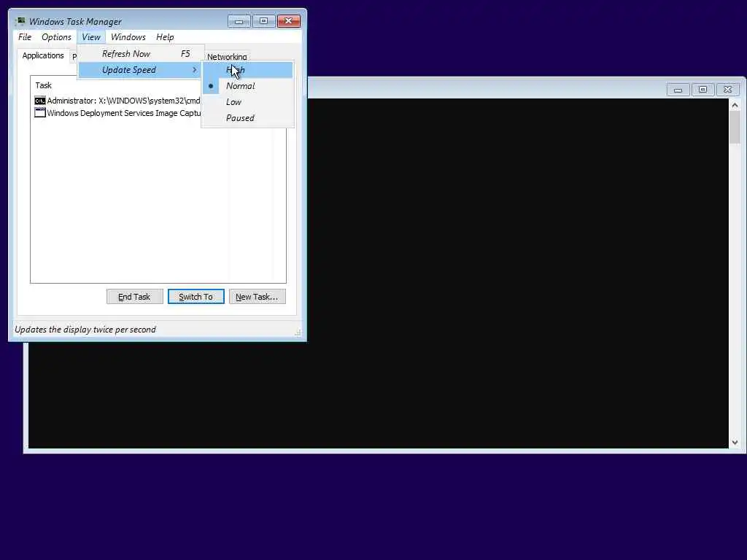
Task: Open the File menu
Action: click(x=25, y=37)
